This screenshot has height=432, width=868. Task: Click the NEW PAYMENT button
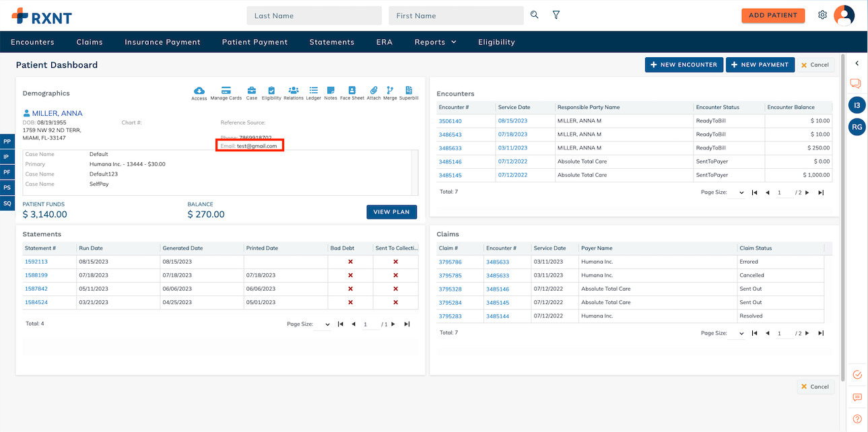[760, 65]
